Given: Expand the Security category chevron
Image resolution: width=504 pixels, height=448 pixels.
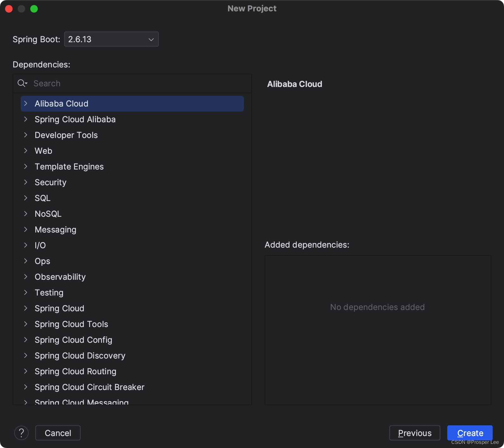Looking at the screenshot, I should point(26,182).
